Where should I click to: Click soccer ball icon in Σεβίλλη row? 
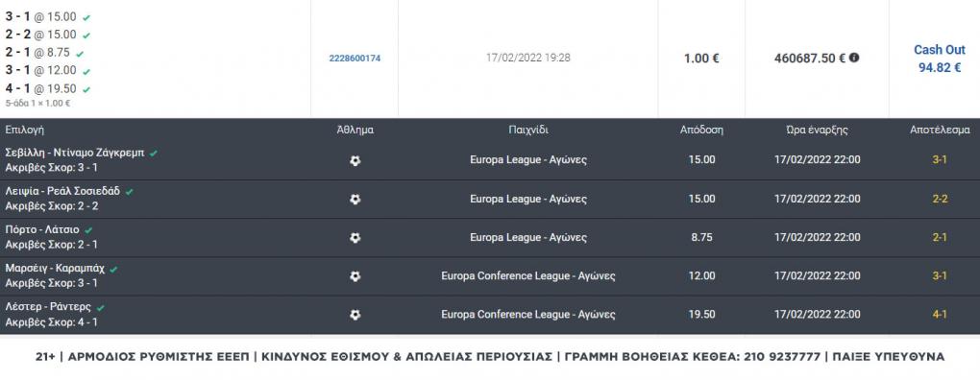pos(355,160)
